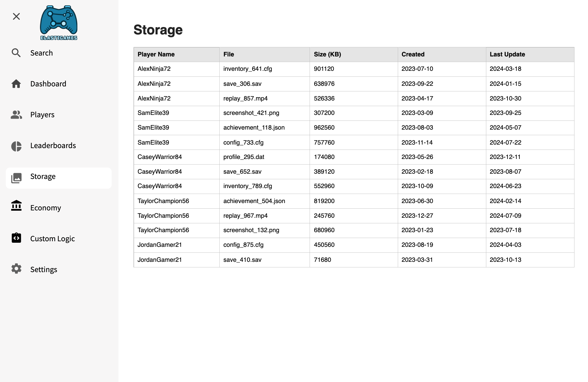Open the Custom Logic label
Image resolution: width=588 pixels, height=382 pixels.
click(53, 239)
